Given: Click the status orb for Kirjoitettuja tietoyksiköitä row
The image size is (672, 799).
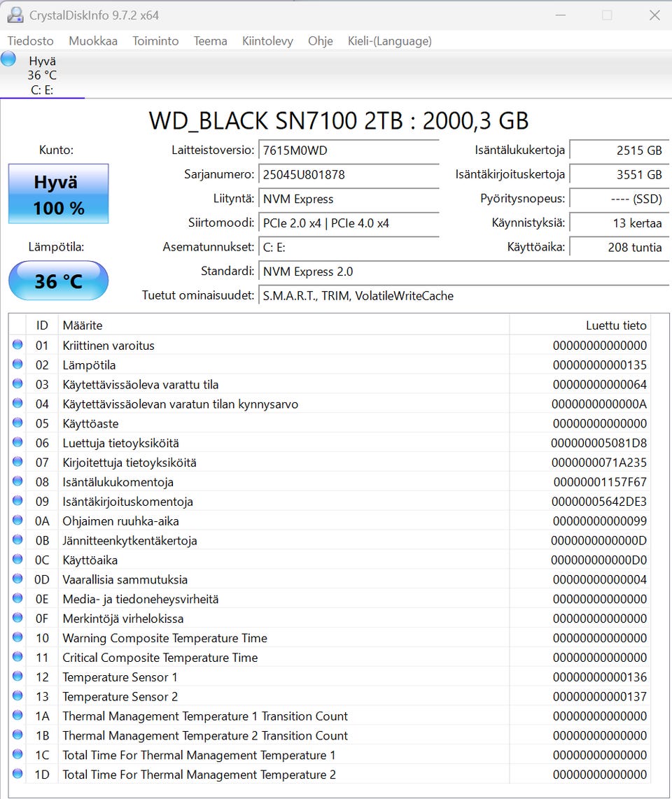Looking at the screenshot, I should 17,461.
